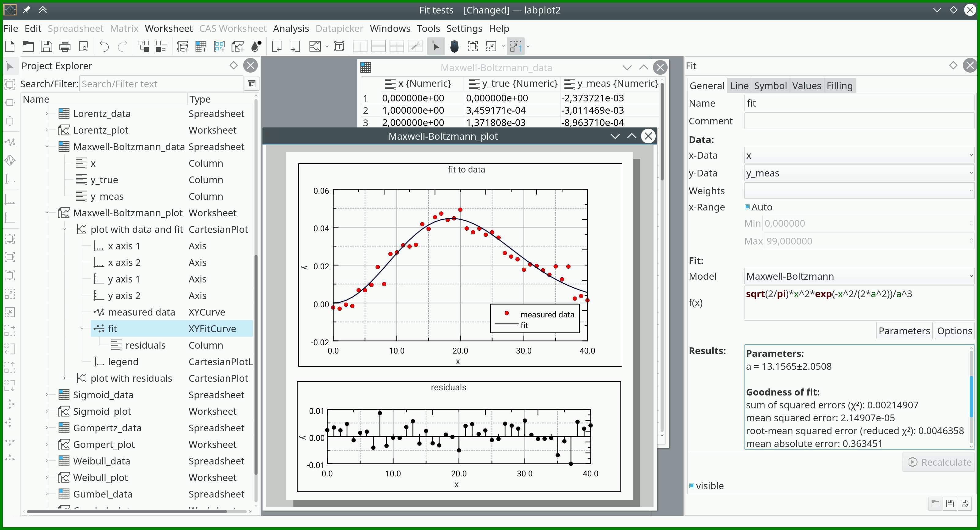Click the add horizontal axis sidebar icon
The height and width of the screenshot is (530, 980).
tap(10, 199)
